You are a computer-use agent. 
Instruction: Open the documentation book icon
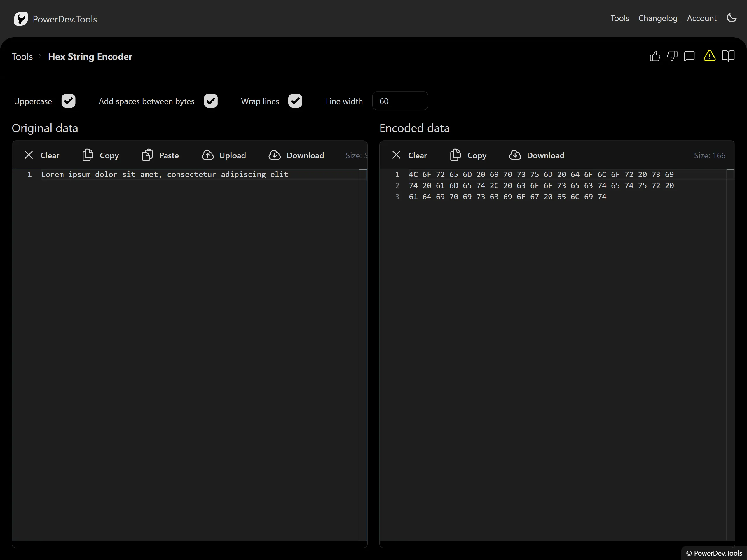pos(728,56)
